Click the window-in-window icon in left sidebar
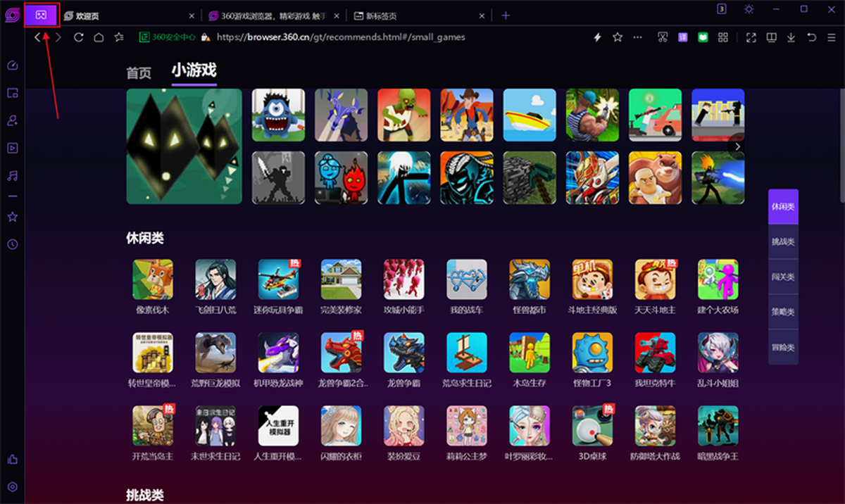 point(12,93)
